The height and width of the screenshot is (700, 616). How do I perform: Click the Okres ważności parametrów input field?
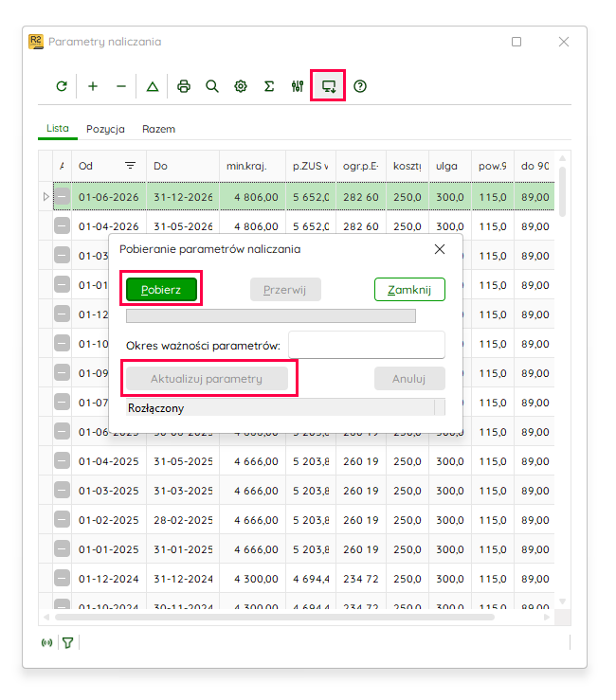367,345
